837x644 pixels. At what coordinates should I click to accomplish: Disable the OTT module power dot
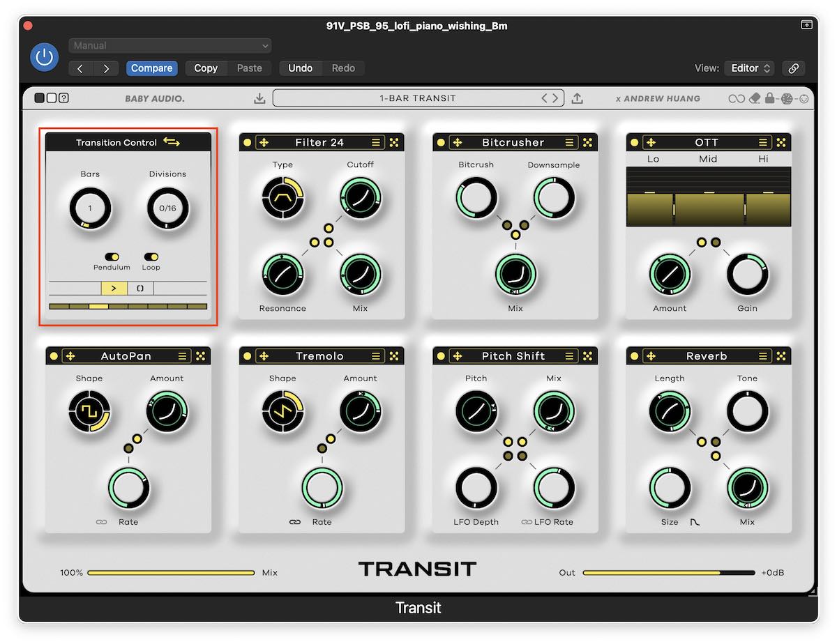pyautogui.click(x=634, y=142)
